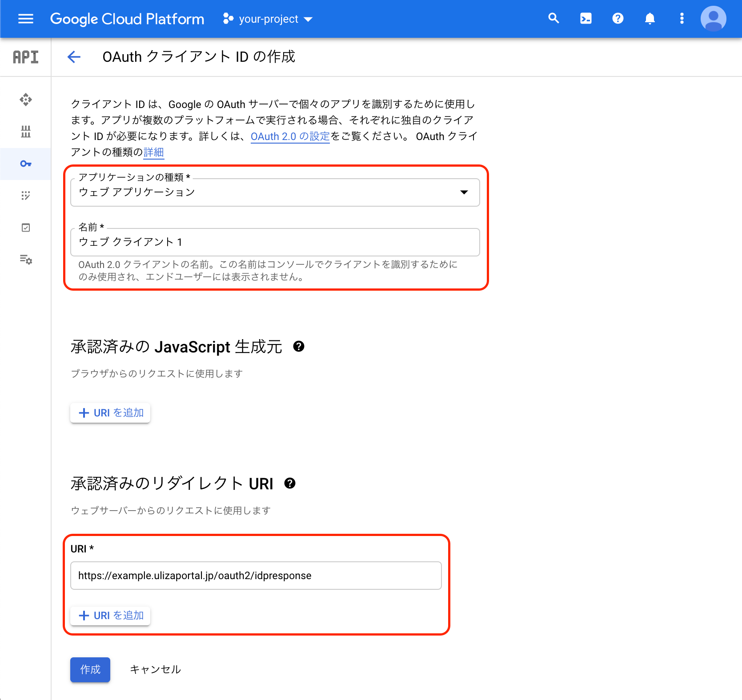Open the Credentials key sidebar icon

26,164
